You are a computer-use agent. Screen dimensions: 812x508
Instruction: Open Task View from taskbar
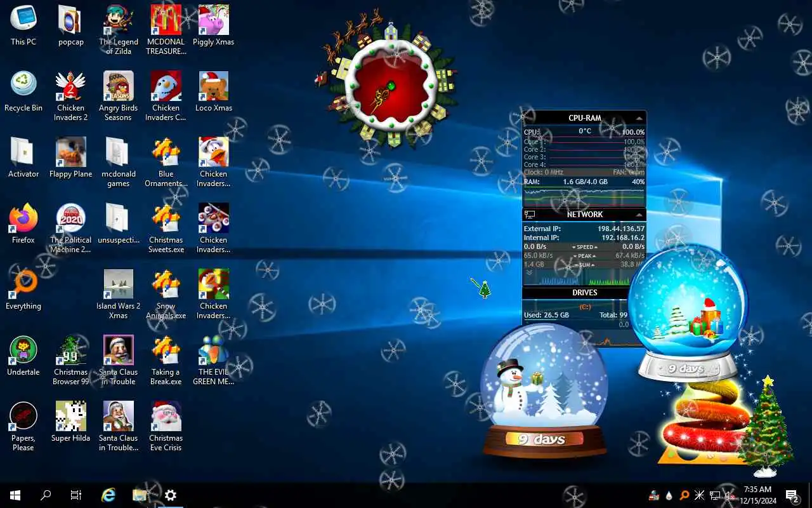pyautogui.click(x=76, y=495)
